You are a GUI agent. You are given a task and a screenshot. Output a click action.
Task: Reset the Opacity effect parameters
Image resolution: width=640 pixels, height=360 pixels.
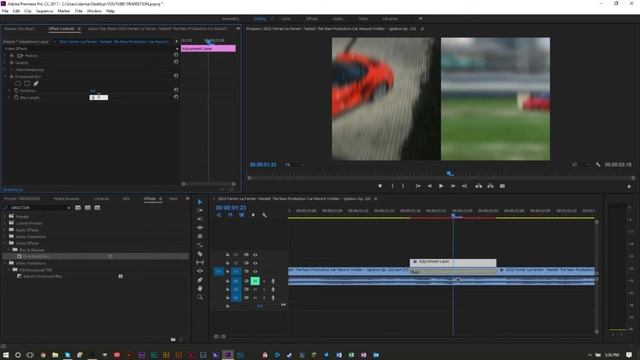[176, 62]
